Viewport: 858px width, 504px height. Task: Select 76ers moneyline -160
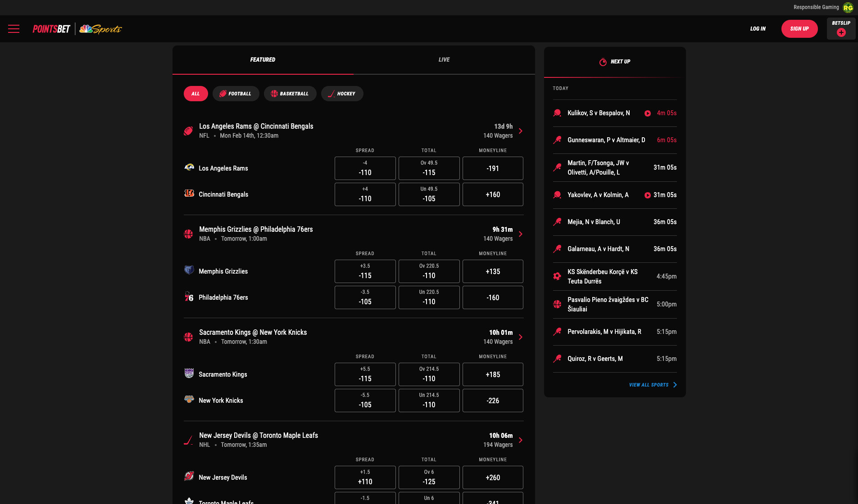tap(493, 297)
